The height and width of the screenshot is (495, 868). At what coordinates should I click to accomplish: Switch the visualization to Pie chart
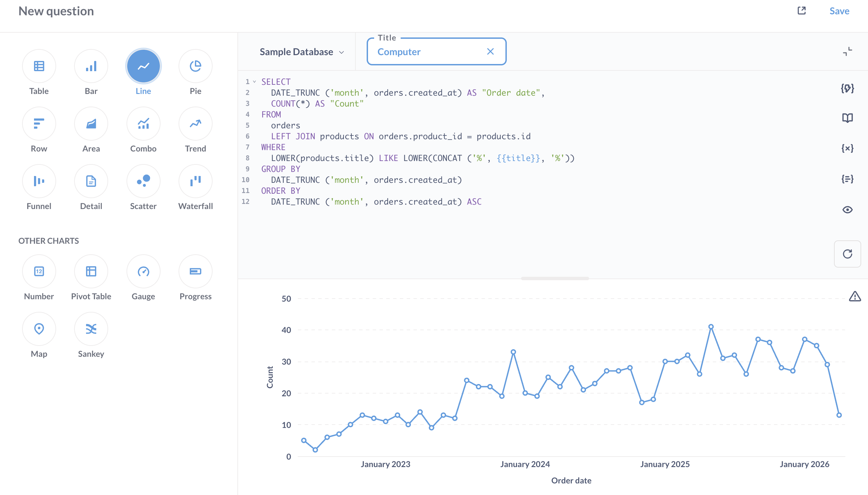tap(195, 66)
